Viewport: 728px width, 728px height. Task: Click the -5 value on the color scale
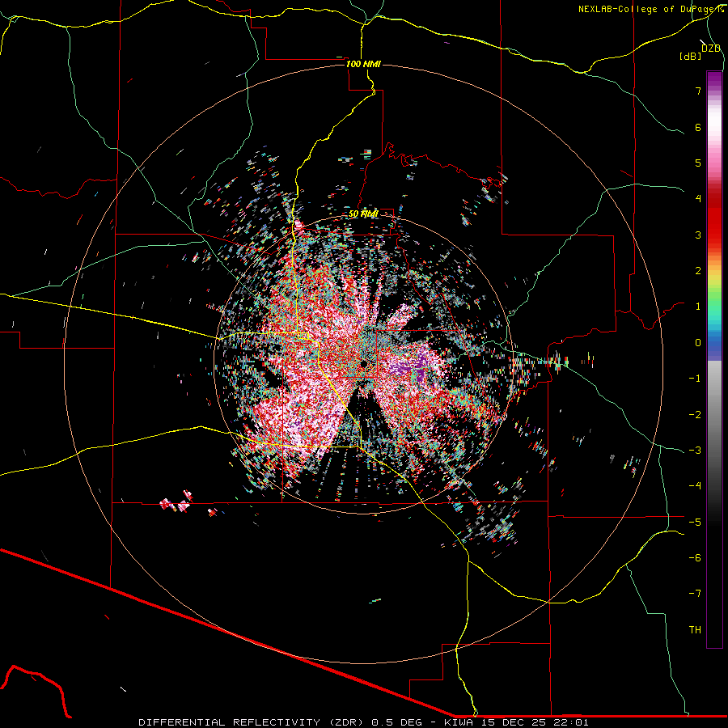pos(695,523)
